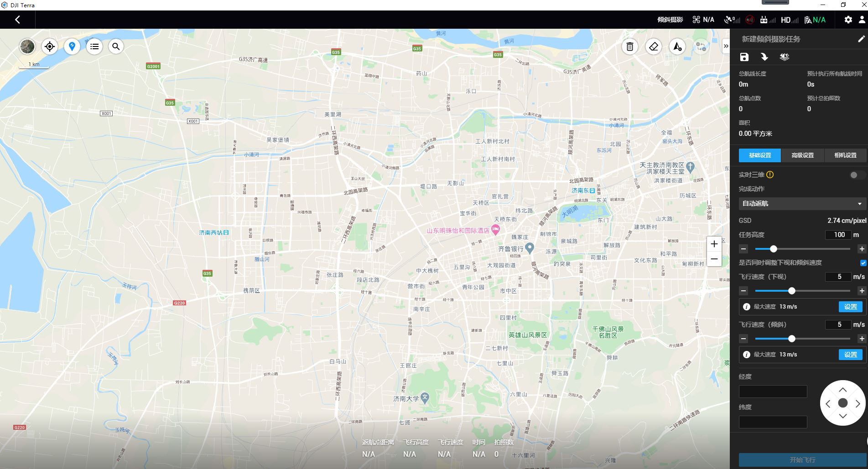This screenshot has width=868, height=469.
Task: Zoom out the map with minus
Action: point(714,259)
